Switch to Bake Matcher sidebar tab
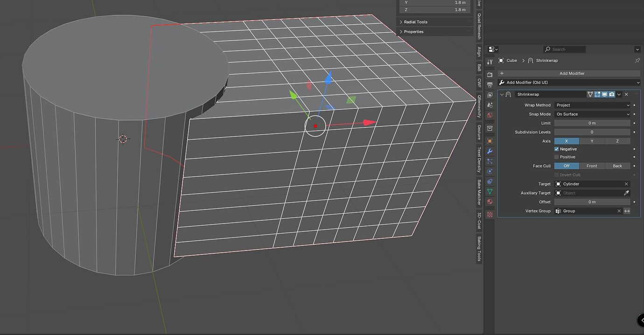The image size is (644, 335). tap(479, 192)
